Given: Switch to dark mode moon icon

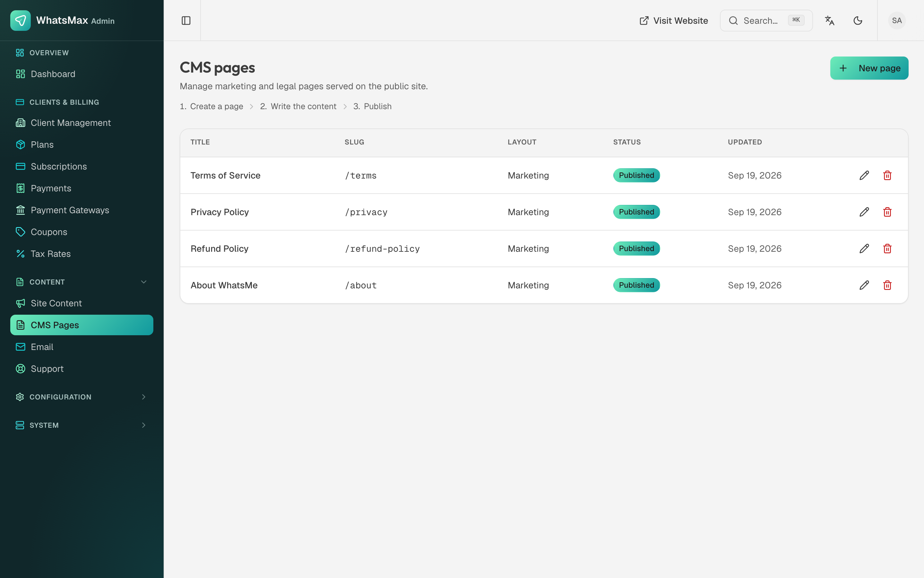Looking at the screenshot, I should (858, 21).
